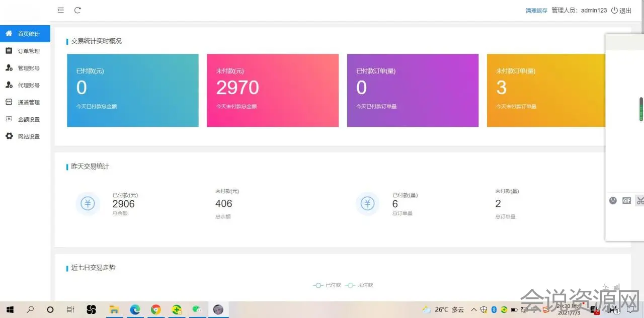Click the green vertical scrollbar in chat panel
Image resolution: width=644 pixels, height=318 pixels.
pos(641,109)
